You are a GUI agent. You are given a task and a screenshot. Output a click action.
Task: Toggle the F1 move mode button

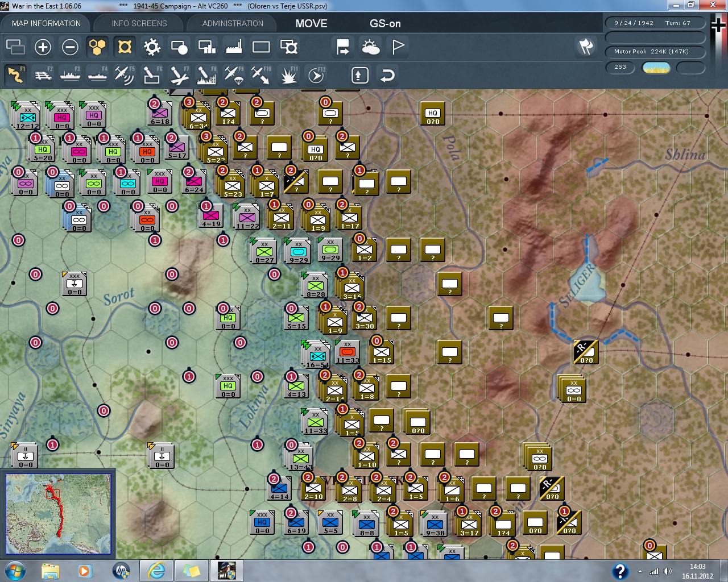[16, 75]
